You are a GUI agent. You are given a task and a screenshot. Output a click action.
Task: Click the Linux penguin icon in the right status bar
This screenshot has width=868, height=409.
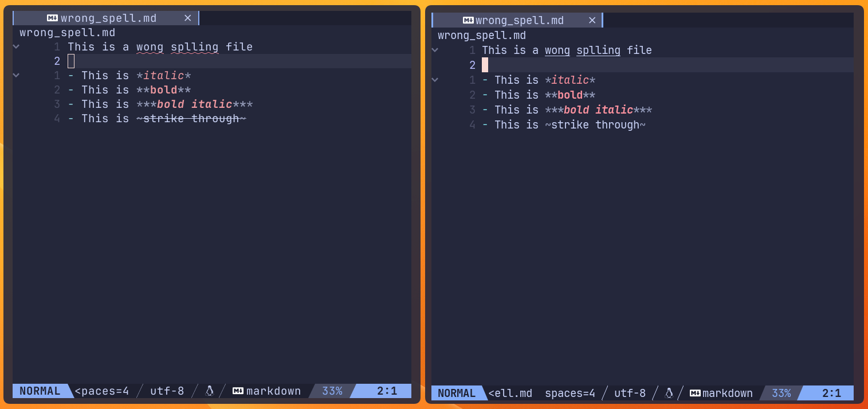(669, 393)
